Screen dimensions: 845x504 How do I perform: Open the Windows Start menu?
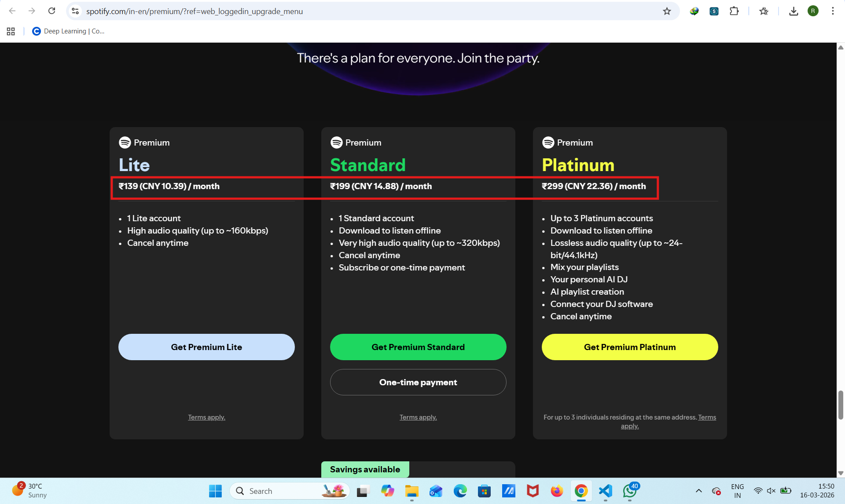point(215,491)
